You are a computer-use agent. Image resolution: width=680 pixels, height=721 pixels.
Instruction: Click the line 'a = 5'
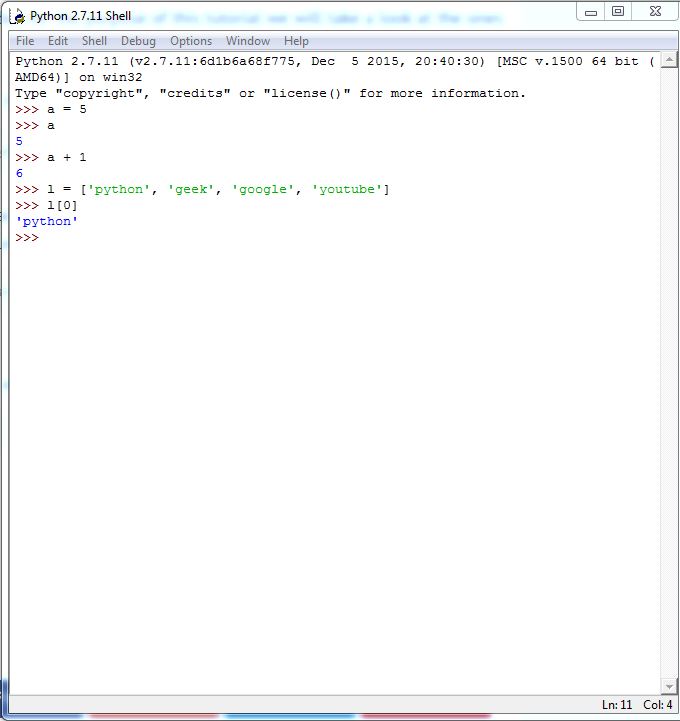(67, 109)
